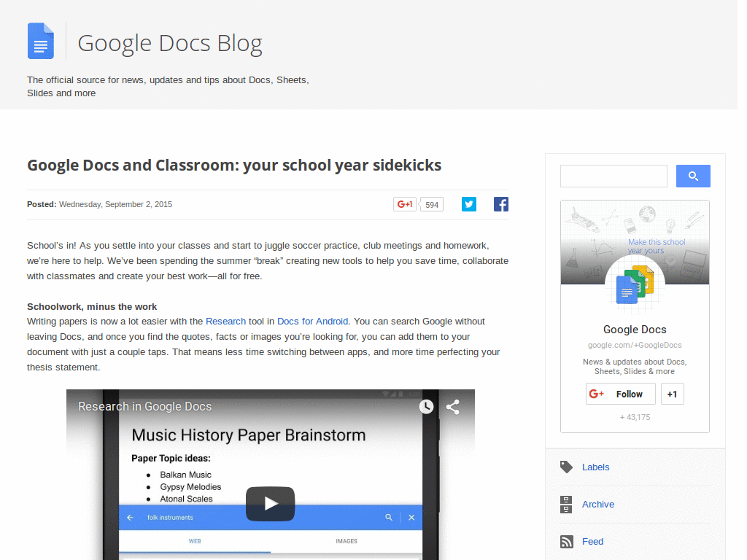747x560 pixels.
Task: Click the News & updates profile description
Action: (635, 367)
